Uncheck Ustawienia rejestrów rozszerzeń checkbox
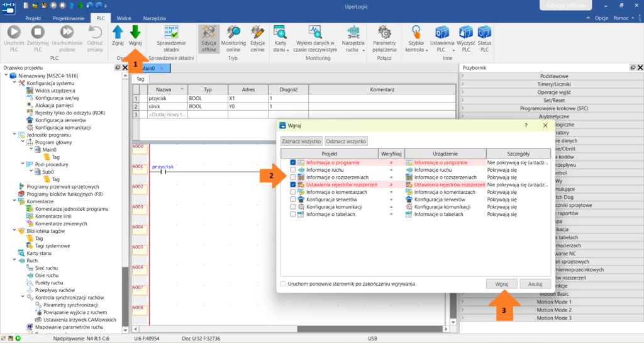The height and width of the screenshot is (343, 644). pos(293,184)
